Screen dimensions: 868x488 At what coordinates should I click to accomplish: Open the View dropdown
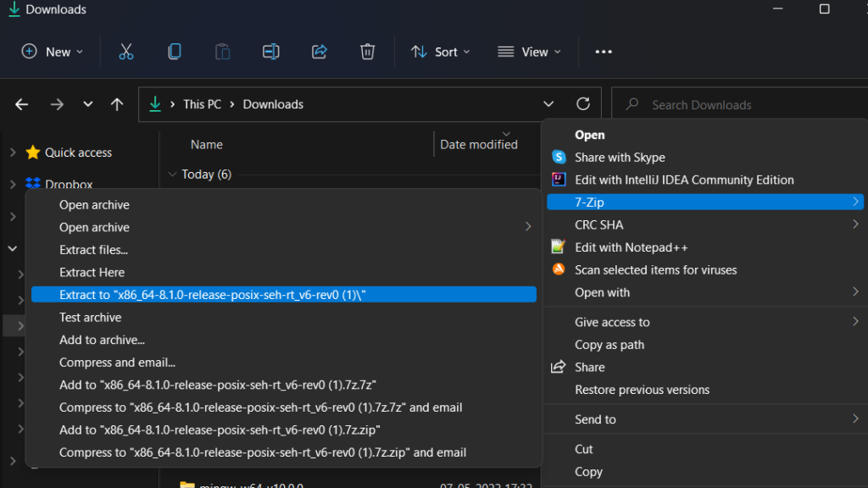[x=529, y=52]
